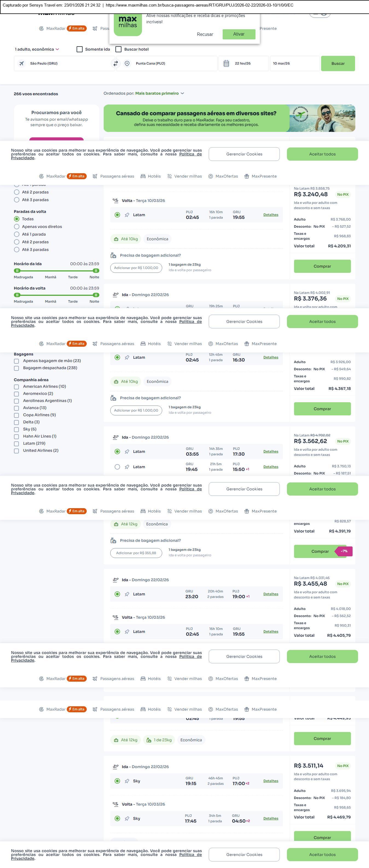Click the left handle of 'Horário da ida' slider
Viewport: 369px width, 868px height.
click(x=17, y=271)
